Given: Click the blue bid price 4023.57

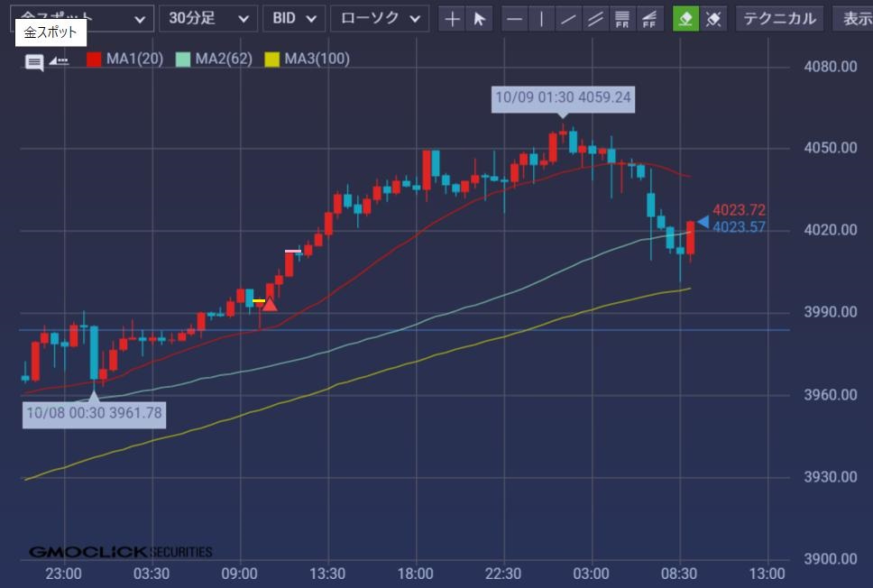Looking at the screenshot, I should pyautogui.click(x=739, y=227).
